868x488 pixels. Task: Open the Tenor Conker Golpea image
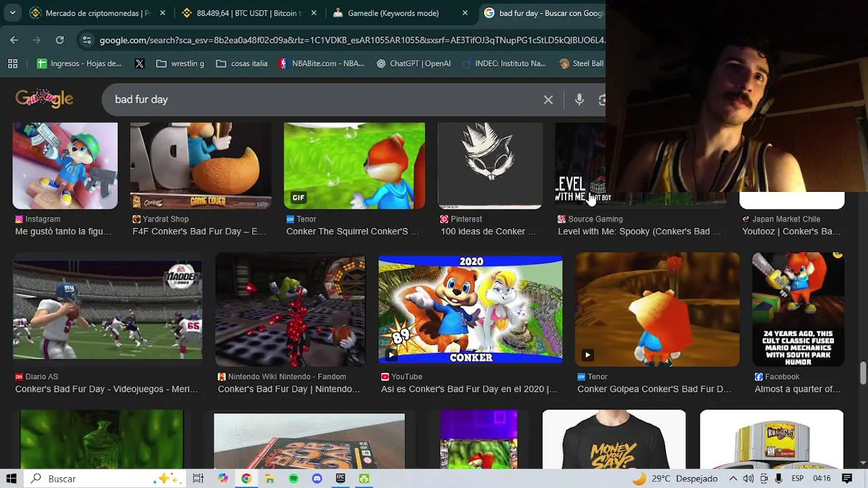click(x=658, y=310)
